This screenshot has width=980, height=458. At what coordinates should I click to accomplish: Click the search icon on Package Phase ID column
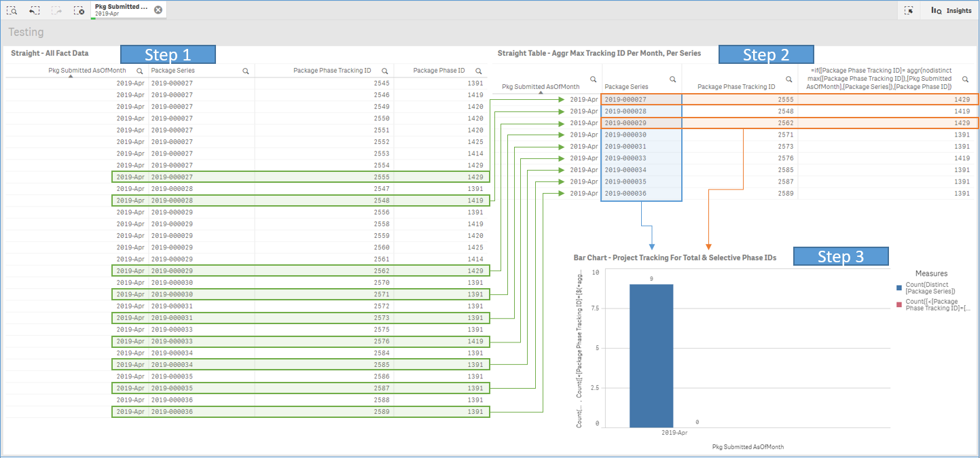478,70
